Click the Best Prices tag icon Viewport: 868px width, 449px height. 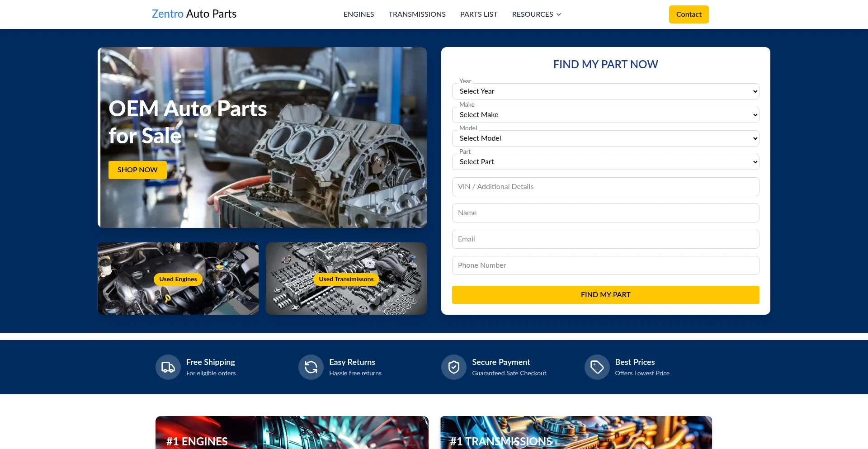(x=597, y=367)
